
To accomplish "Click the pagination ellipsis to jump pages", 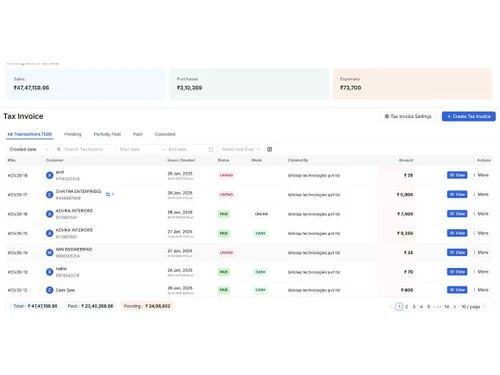I will point(437,307).
